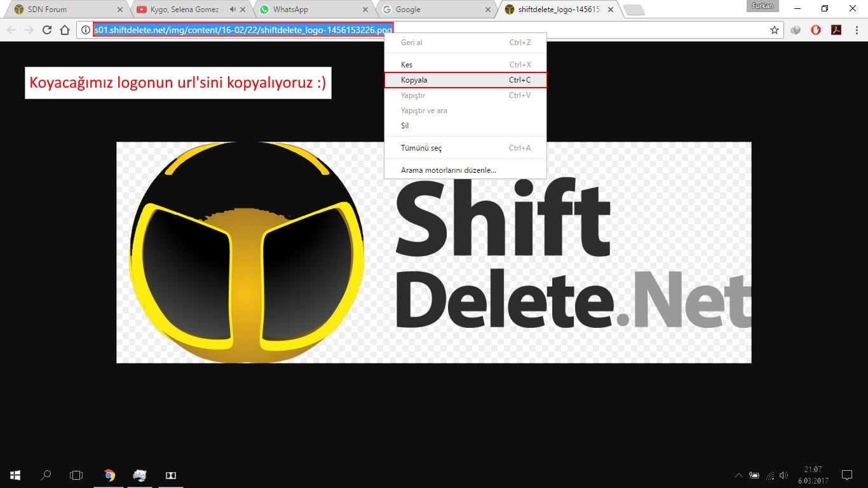Click the grayed Yapıştır ve ara entry
Screen dimensions: 868x488
click(x=465, y=111)
